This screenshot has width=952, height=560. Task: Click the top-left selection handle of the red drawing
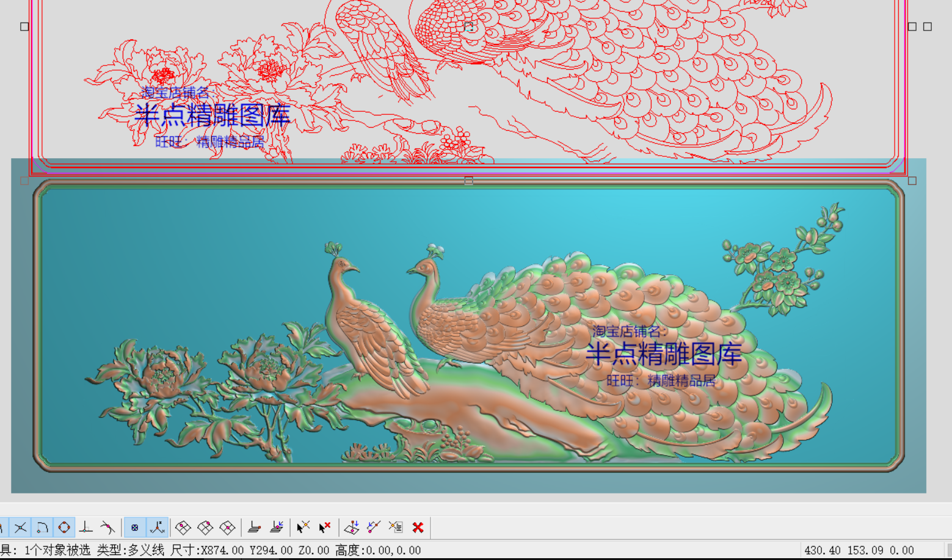pos(24,26)
